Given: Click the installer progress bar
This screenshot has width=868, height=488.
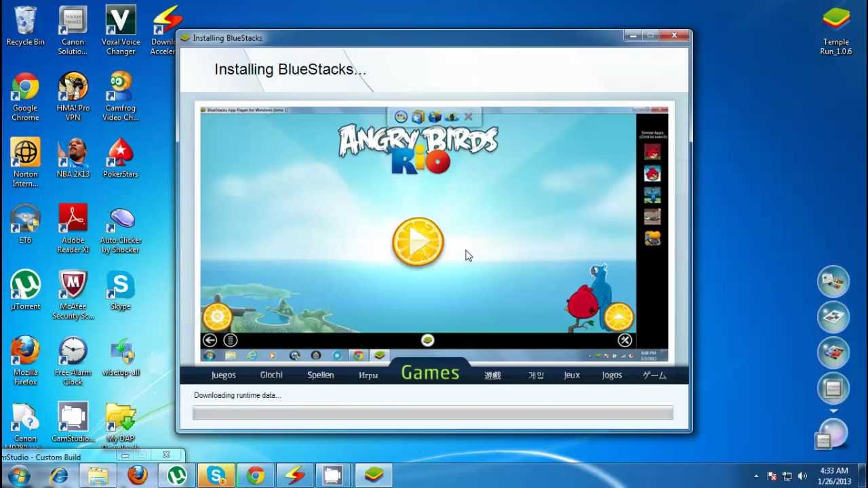Looking at the screenshot, I should pos(433,413).
